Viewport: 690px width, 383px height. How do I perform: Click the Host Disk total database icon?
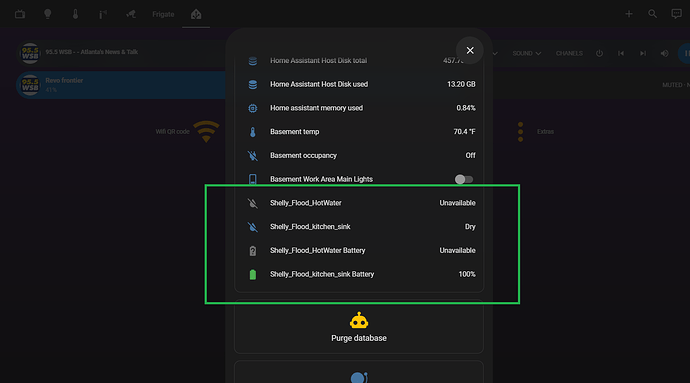(253, 61)
